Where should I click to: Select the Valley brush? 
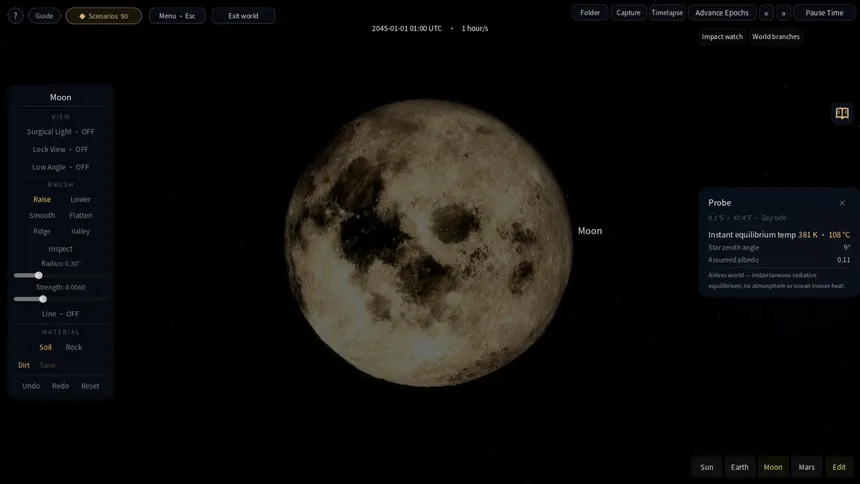[x=81, y=232]
